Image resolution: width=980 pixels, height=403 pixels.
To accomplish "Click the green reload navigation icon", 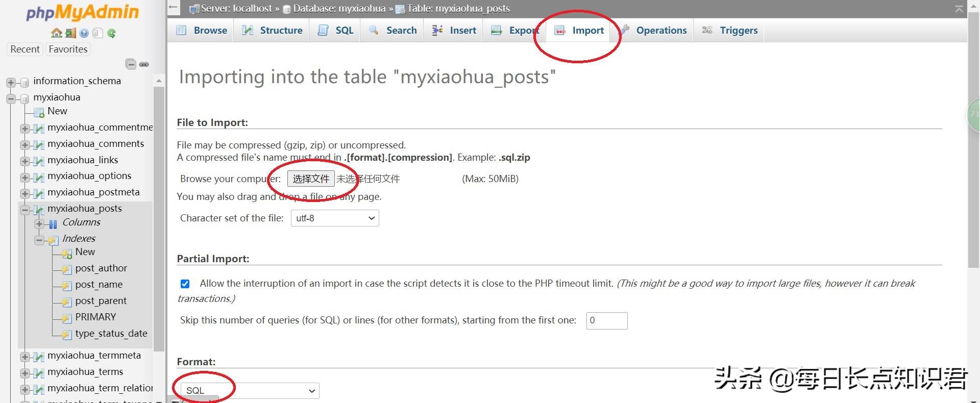I will pyautogui.click(x=112, y=33).
